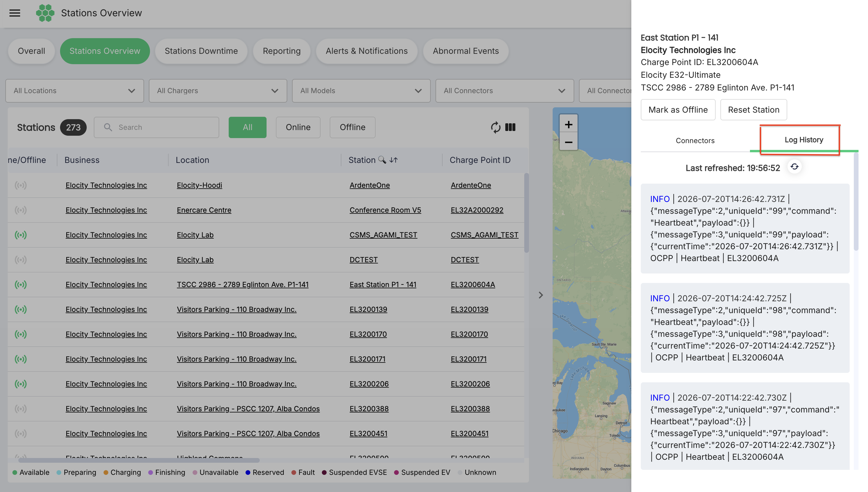The width and height of the screenshot is (868, 492).
Task: Click the Fault red legend dot
Action: point(294,472)
